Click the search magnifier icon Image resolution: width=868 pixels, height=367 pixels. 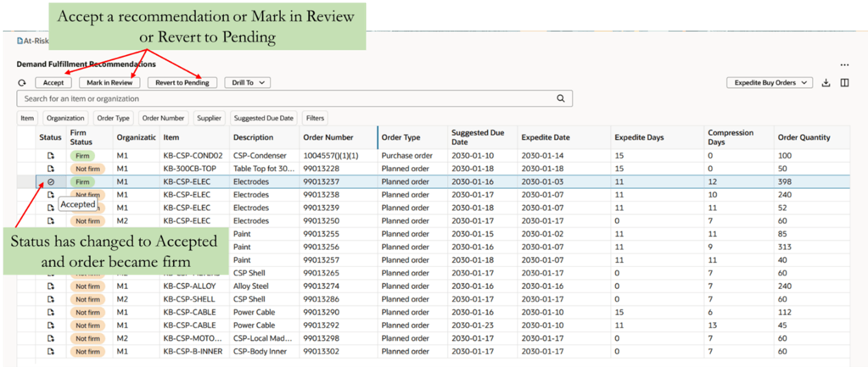[561, 99]
